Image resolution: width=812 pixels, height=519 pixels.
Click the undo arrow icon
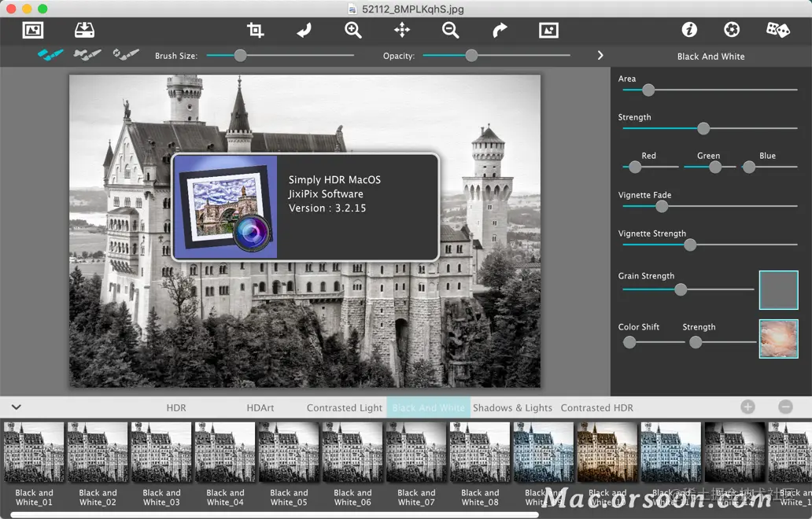(x=304, y=30)
